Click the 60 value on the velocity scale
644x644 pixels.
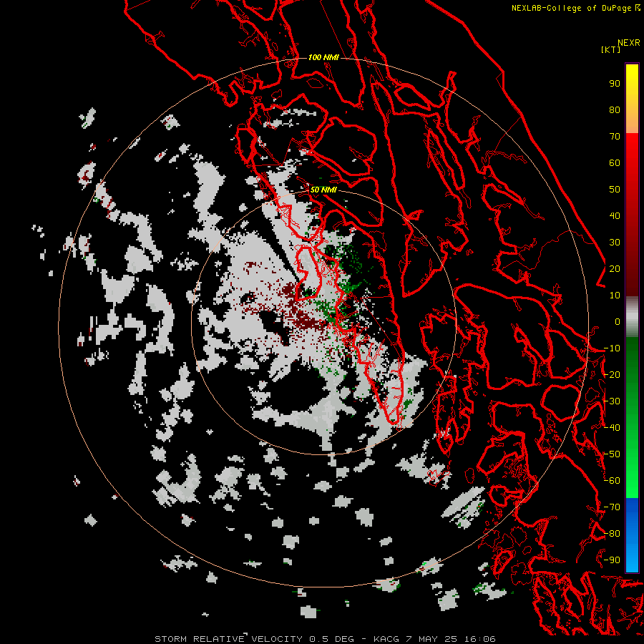615,163
